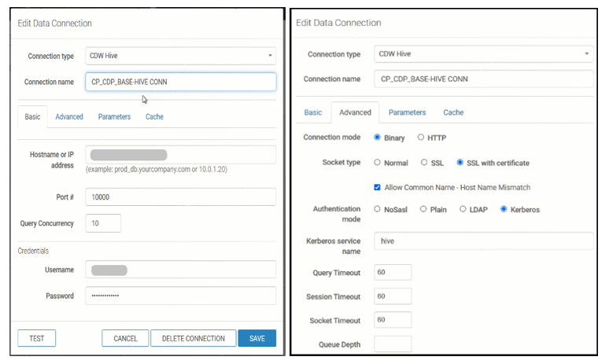Select Plain authentication mode
Image resolution: width=609 pixels, height=364 pixels.
click(x=423, y=209)
